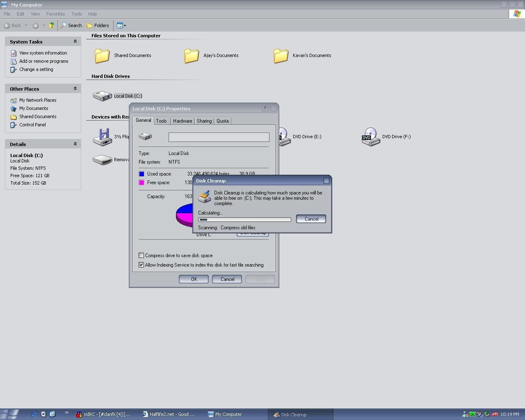Click OK in Local Disk Properties
The width and height of the screenshot is (525, 420).
194,279
